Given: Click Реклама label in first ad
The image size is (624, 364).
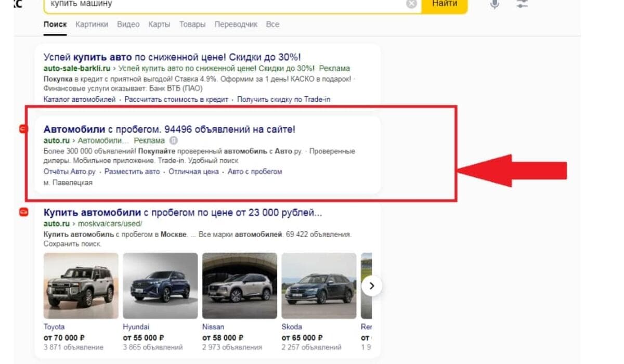Looking at the screenshot, I should [334, 68].
